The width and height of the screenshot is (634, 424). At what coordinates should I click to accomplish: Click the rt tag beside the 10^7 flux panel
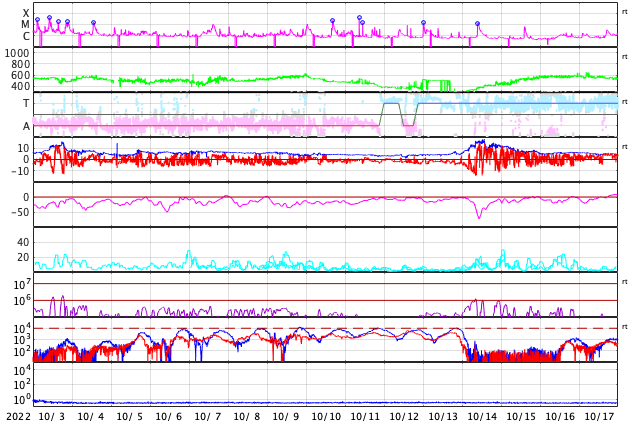[x=624, y=281]
